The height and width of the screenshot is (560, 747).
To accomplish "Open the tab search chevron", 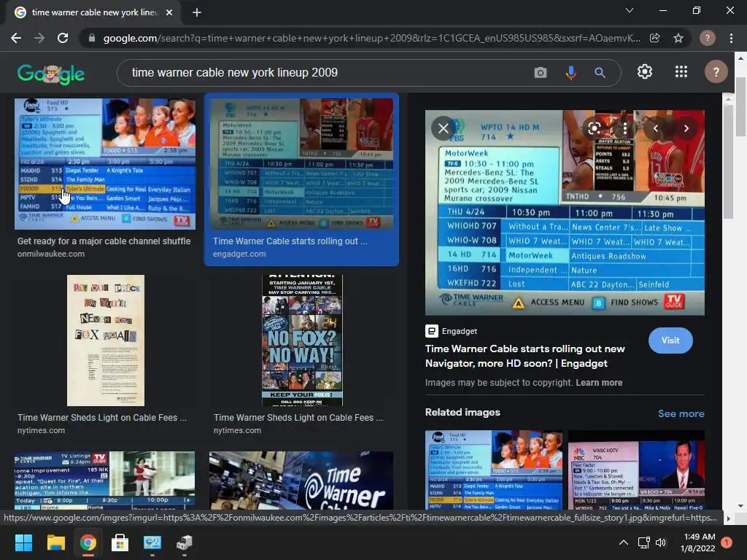I will (x=630, y=10).
